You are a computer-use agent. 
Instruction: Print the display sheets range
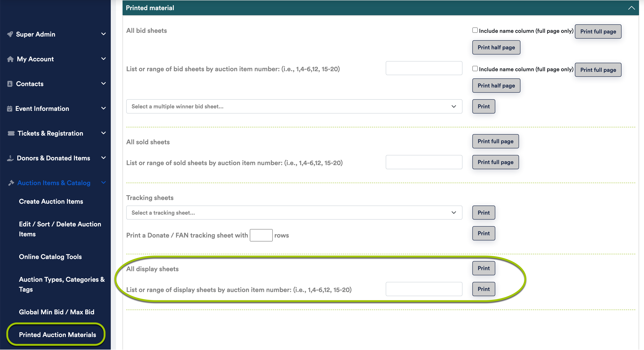pyautogui.click(x=484, y=289)
